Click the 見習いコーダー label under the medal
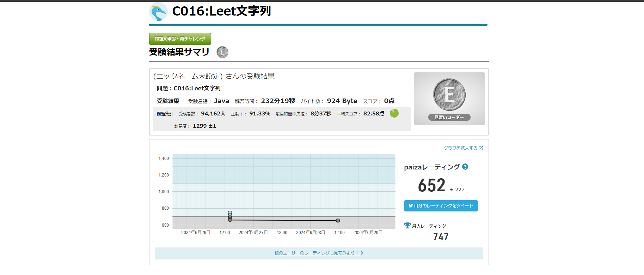The height and width of the screenshot is (275, 644). [449, 117]
